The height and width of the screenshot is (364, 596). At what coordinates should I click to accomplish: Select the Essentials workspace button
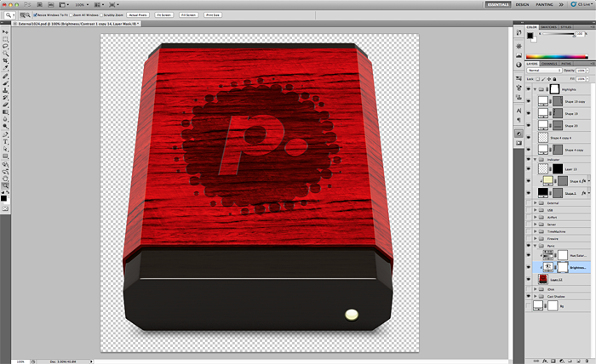(x=498, y=4)
